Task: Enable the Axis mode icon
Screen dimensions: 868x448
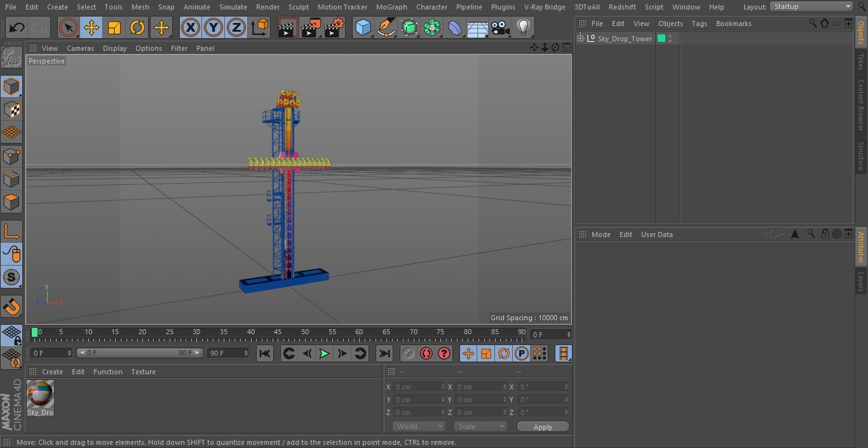Action: coord(11,231)
